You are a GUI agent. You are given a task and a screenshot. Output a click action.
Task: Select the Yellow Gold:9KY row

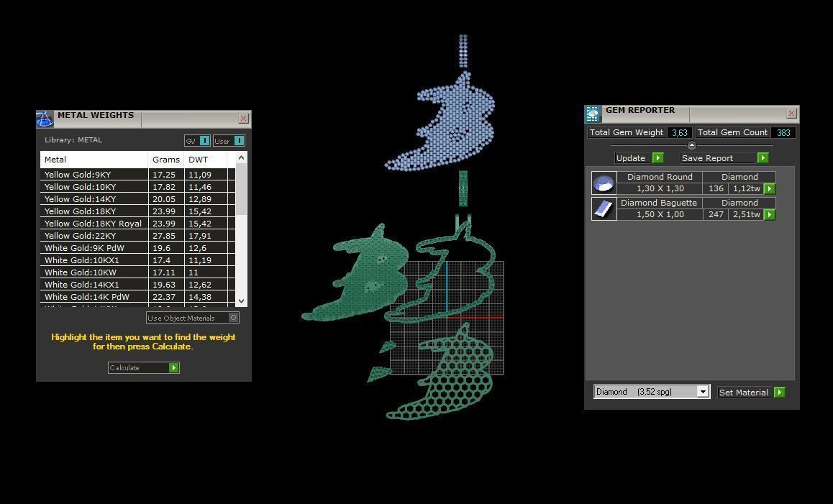pos(137,174)
